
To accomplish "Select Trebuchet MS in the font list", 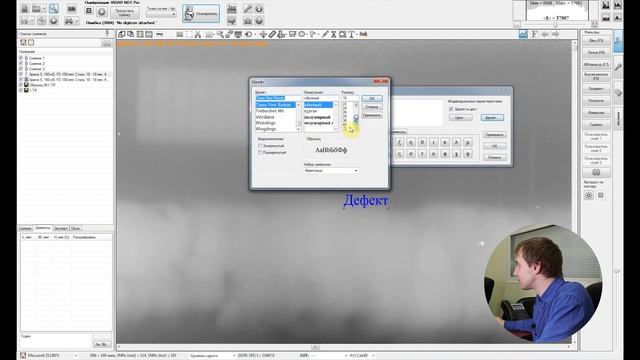I will [269, 111].
